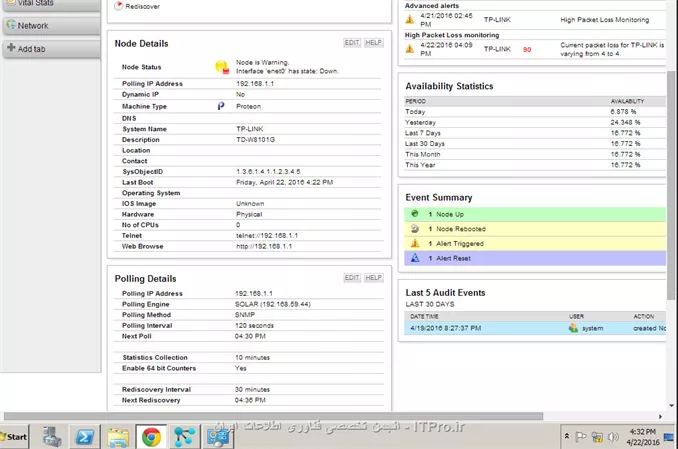Open the http://192.168.1.1 web browse link
This screenshot has height=449, width=678.
tap(264, 246)
